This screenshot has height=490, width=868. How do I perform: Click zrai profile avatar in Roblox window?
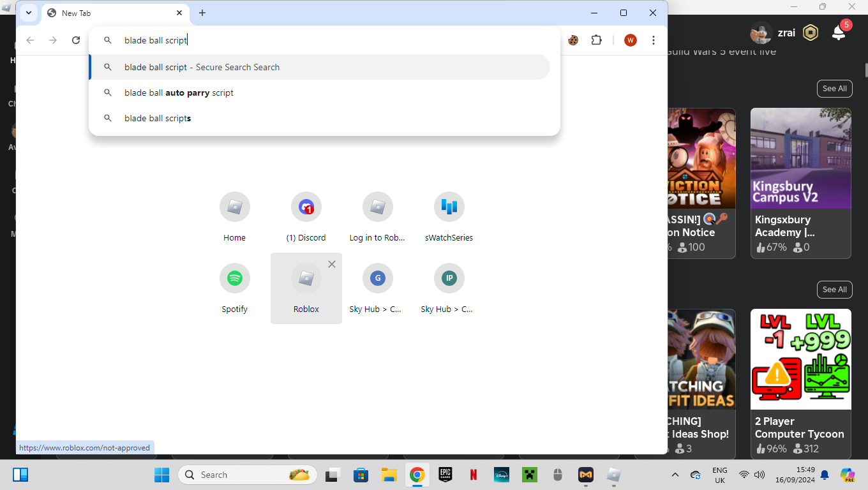[x=761, y=33]
